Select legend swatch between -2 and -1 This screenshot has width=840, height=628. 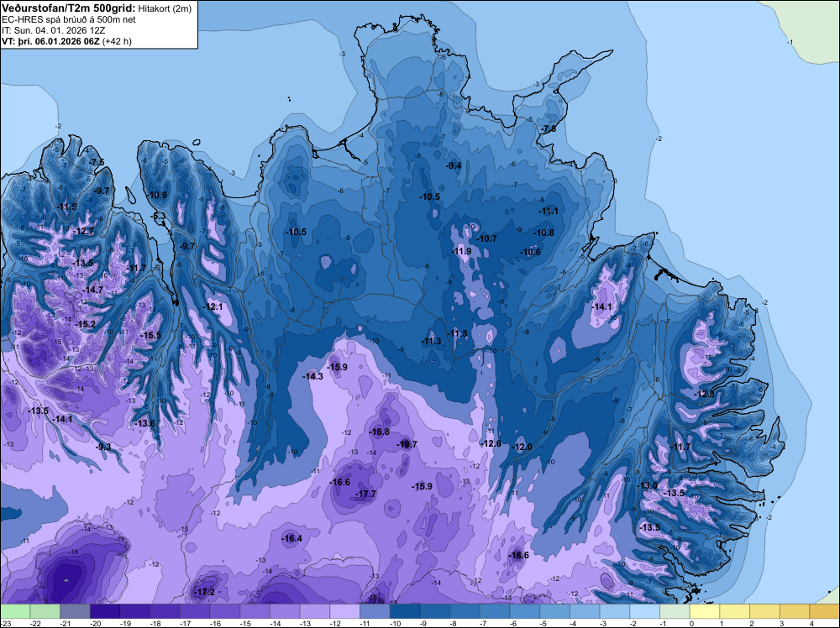[645, 611]
